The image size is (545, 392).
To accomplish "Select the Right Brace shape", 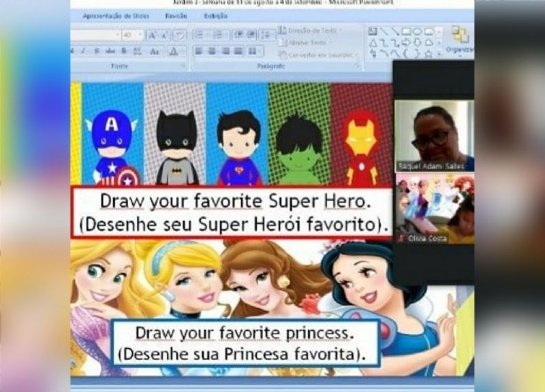I will click(x=417, y=54).
